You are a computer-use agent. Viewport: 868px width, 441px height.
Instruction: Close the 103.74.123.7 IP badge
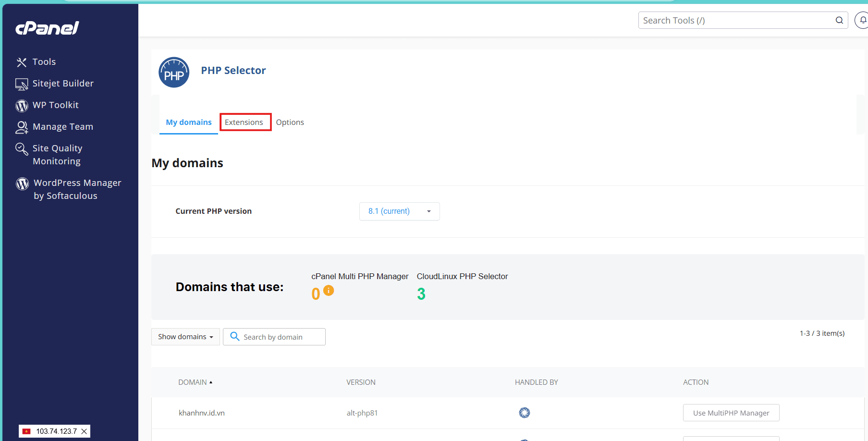pyautogui.click(x=84, y=431)
